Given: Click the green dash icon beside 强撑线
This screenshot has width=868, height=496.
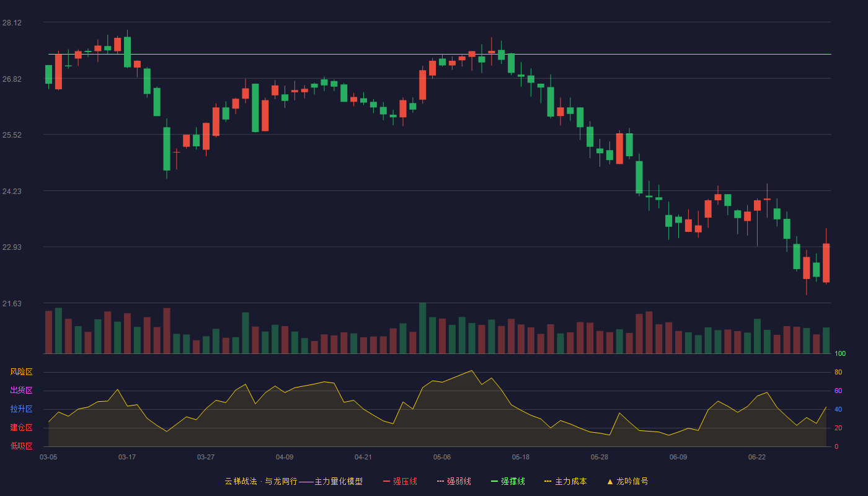Looking at the screenshot, I should tap(494, 481).
